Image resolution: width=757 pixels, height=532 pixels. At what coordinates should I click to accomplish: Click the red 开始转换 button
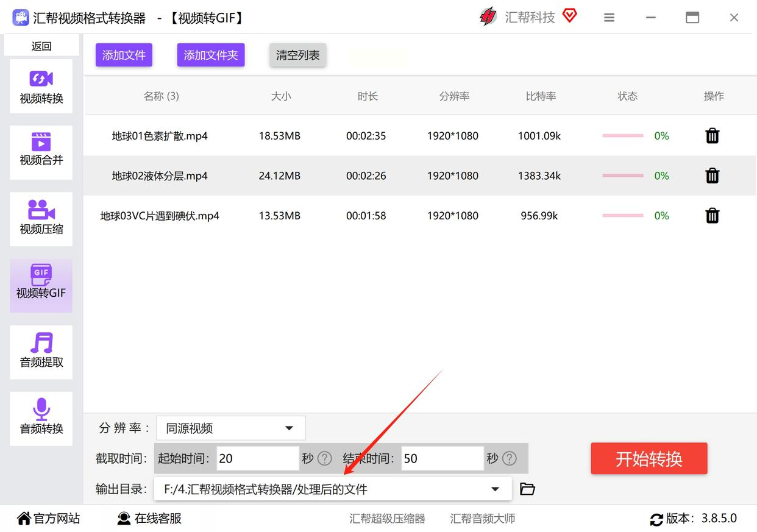click(649, 458)
